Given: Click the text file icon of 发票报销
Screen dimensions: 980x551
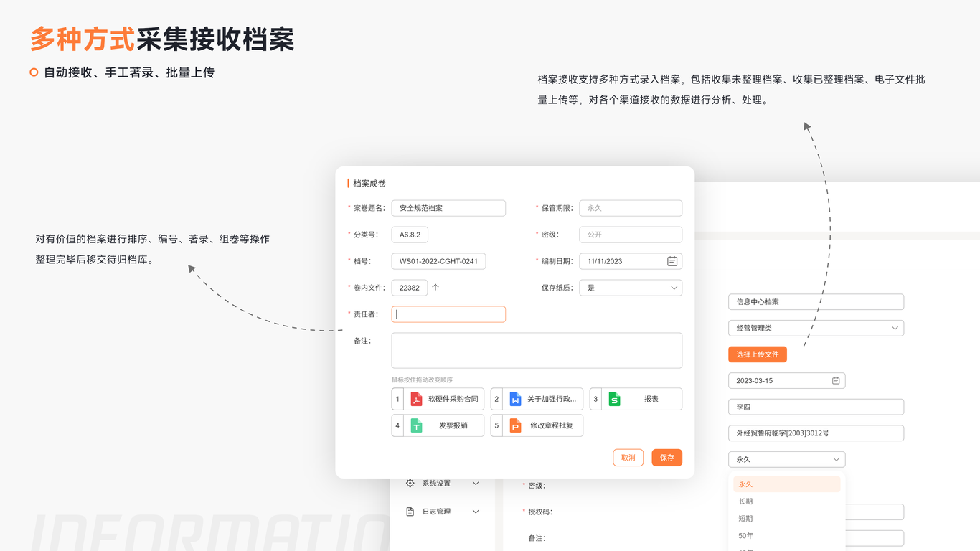Looking at the screenshot, I should point(416,425).
